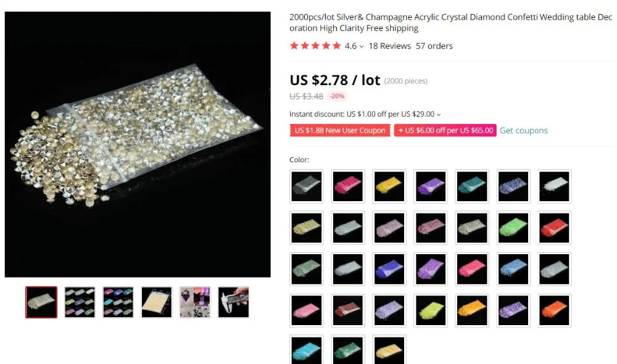Expand the 4.6 rating dropdown arrow
617x364 pixels.
pyautogui.click(x=361, y=46)
